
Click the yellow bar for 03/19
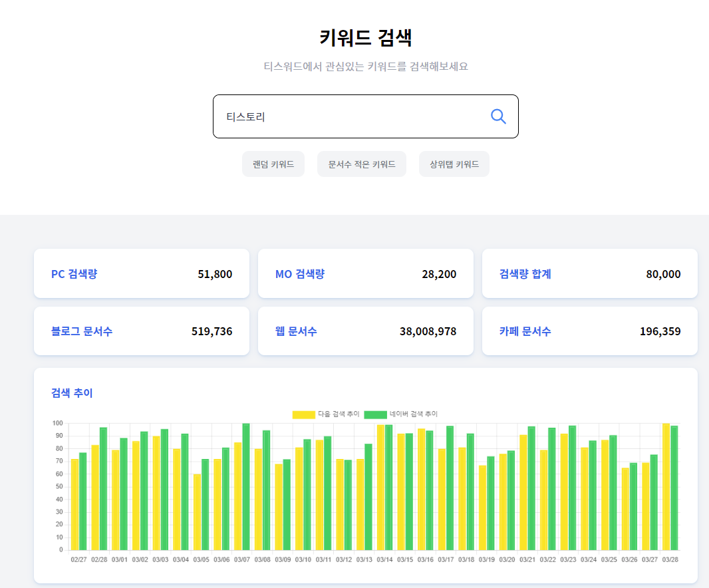click(x=482, y=508)
